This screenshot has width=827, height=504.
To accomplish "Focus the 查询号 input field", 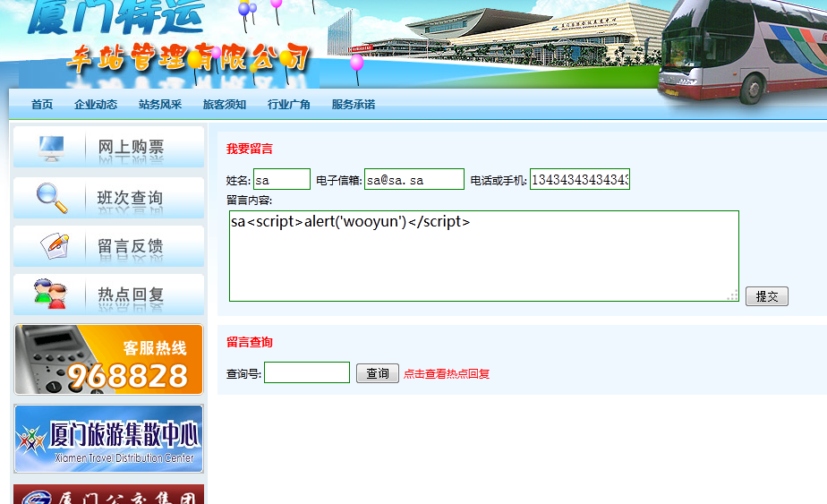I will pyautogui.click(x=307, y=372).
